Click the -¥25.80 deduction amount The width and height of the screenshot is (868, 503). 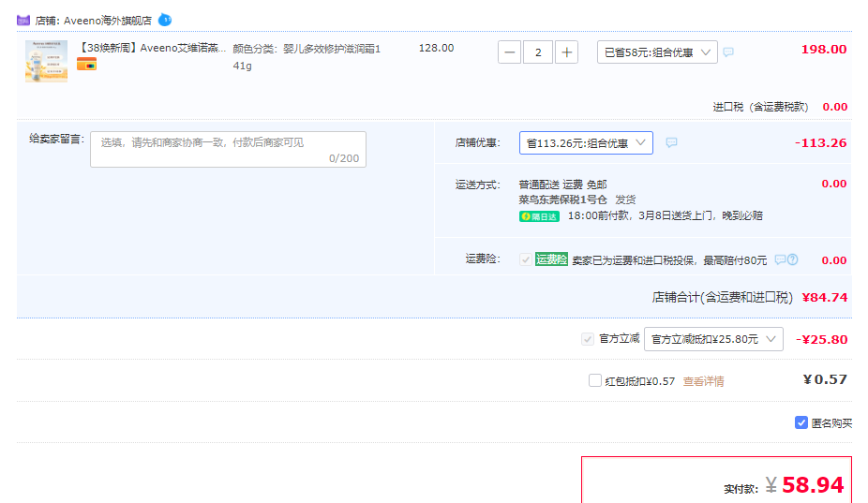click(x=821, y=339)
